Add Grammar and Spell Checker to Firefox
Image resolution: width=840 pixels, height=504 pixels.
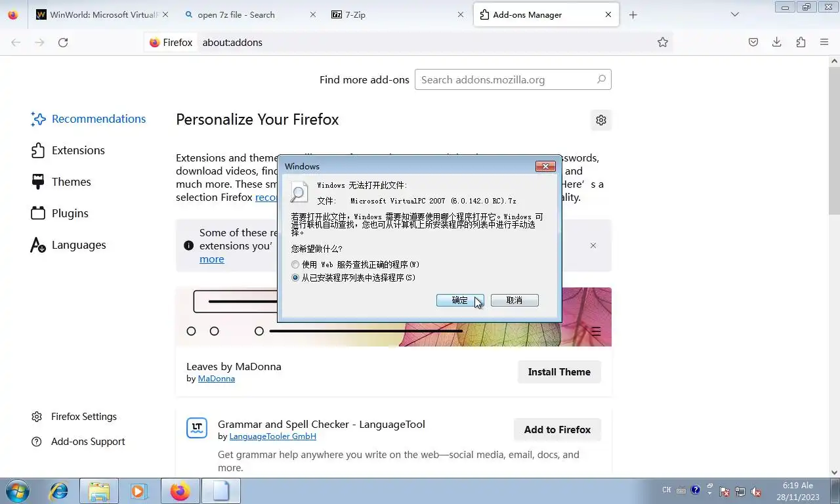point(557,429)
